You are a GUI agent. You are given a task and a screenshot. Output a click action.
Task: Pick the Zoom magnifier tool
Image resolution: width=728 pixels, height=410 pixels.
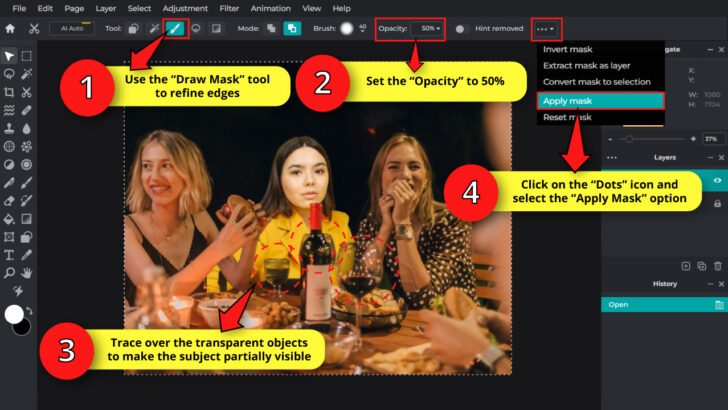9,271
